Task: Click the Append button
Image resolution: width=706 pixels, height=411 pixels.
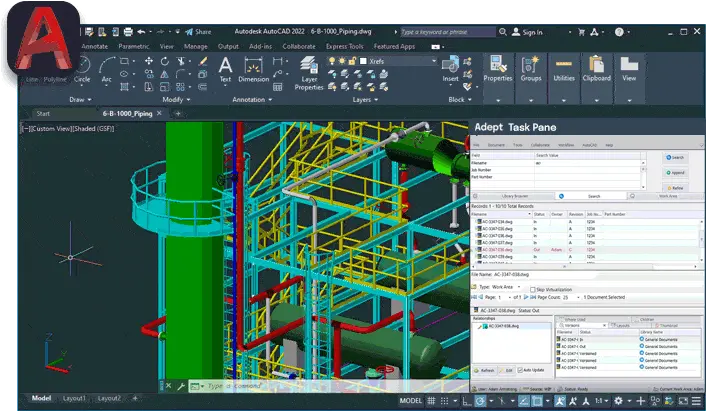Action: coord(675,173)
